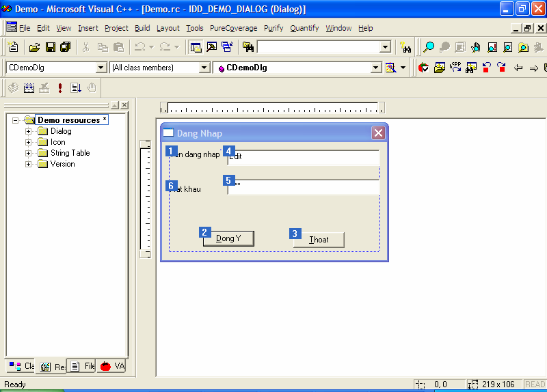
Task: Expand the Dialog folder in resource tree
Action: pyautogui.click(x=29, y=131)
